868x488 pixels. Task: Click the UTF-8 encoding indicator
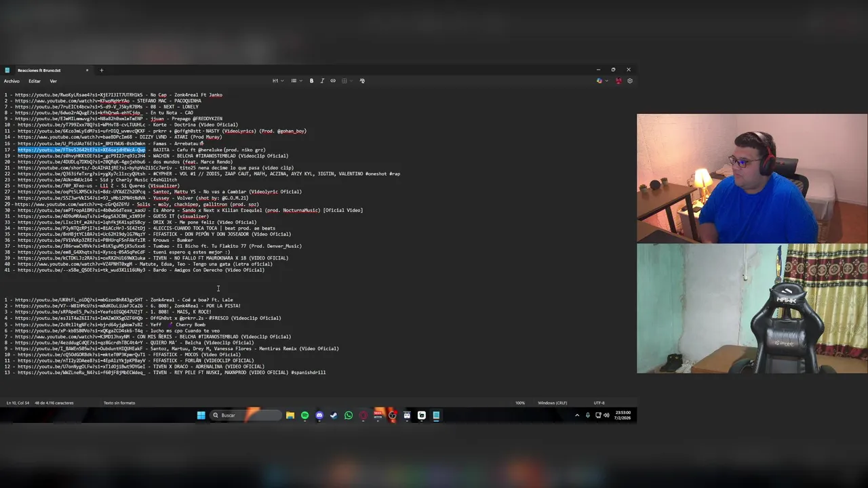point(599,403)
